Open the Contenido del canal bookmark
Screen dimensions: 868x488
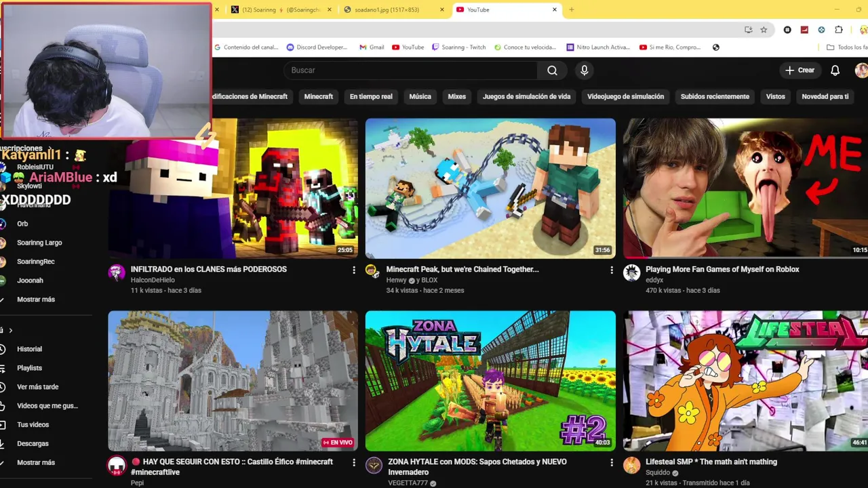246,47
